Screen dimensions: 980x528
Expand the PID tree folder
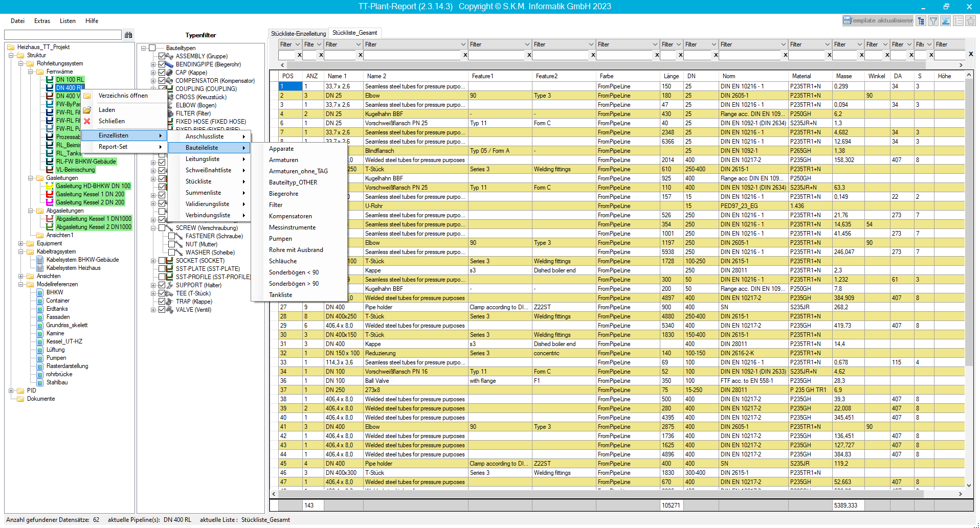click(11, 391)
